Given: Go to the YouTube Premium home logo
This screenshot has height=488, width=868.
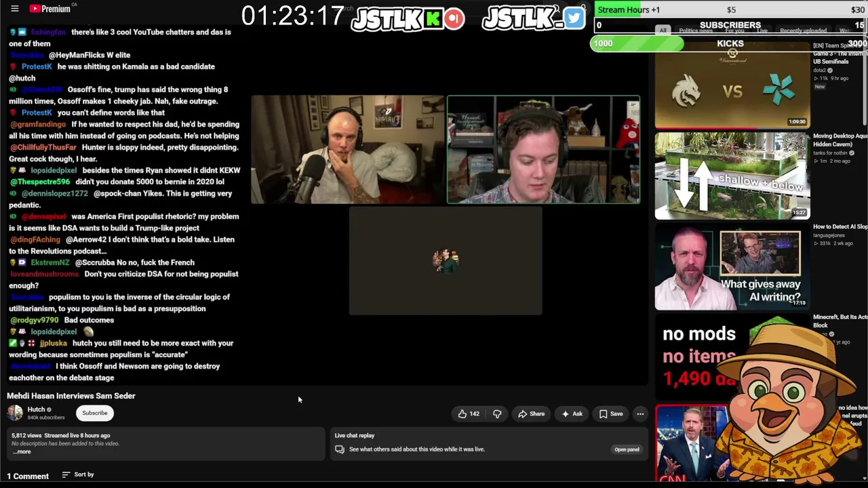Looking at the screenshot, I should coord(51,9).
